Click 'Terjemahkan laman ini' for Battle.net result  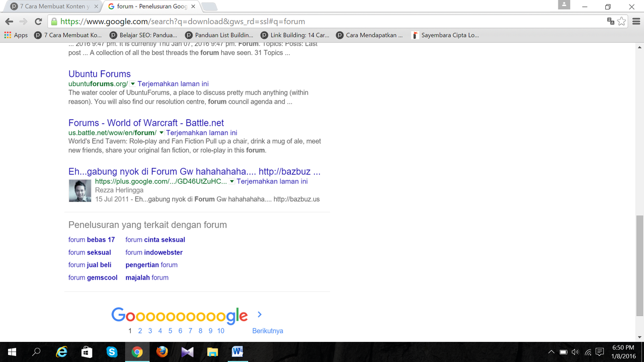point(202,133)
